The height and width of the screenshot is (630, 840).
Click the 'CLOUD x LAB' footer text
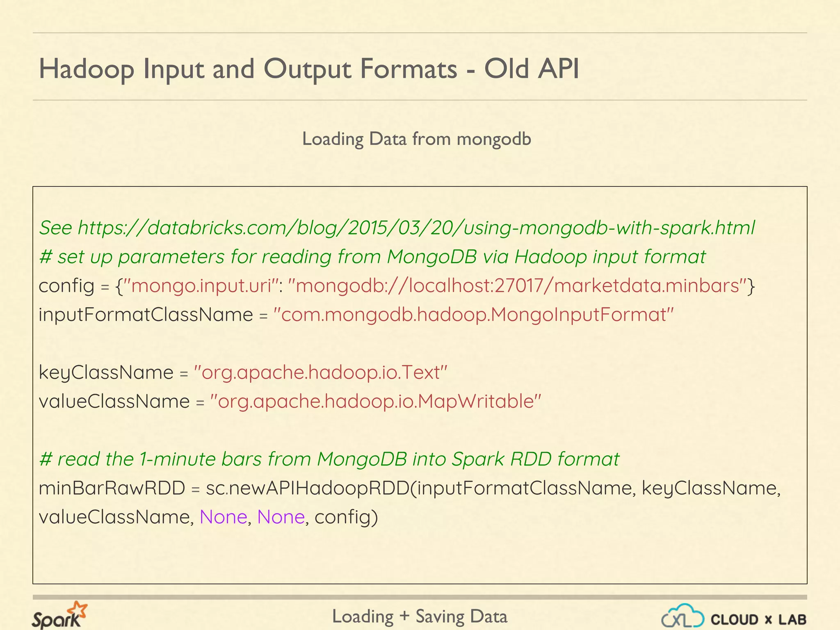(x=758, y=620)
